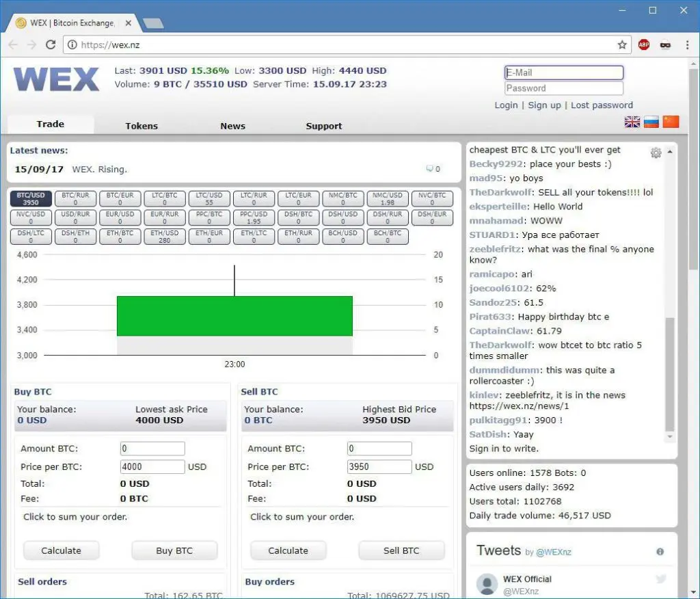Click the green candlestick on the chart
Screen dimensions: 700x599
tap(235, 316)
